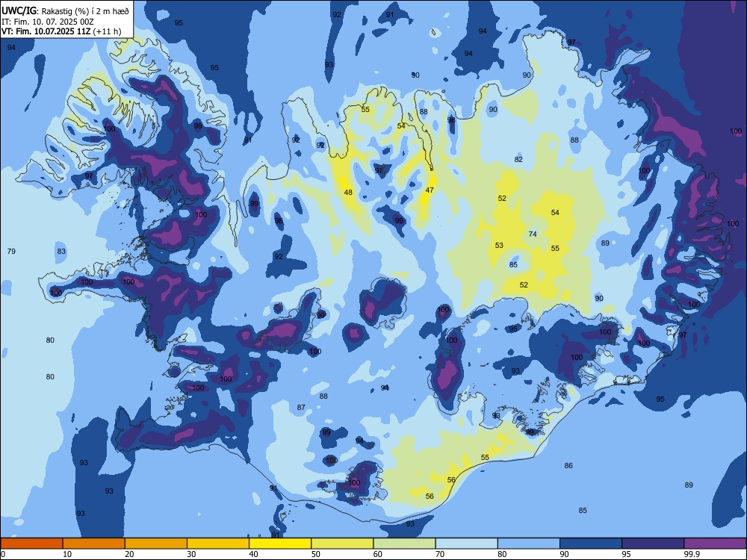The width and height of the screenshot is (747, 560).
Task: Click the 'IT: Fim. 10. 07. 2025 00Z' line
Action: (47, 22)
